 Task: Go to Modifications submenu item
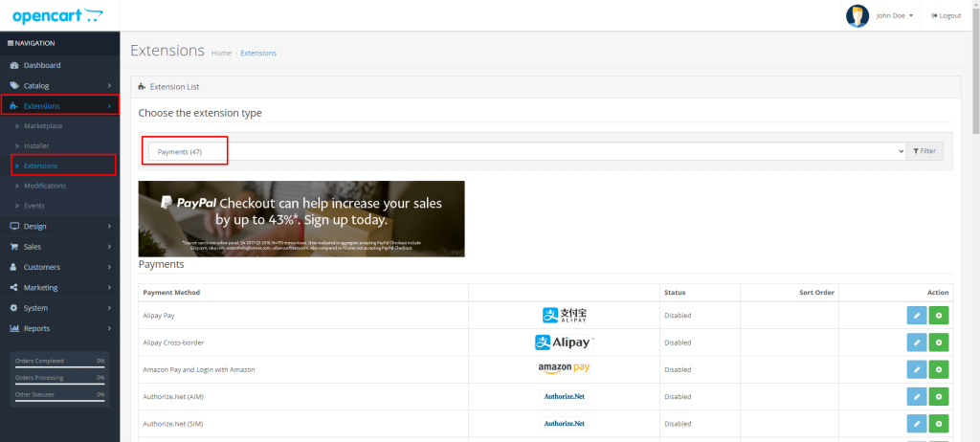pos(45,186)
